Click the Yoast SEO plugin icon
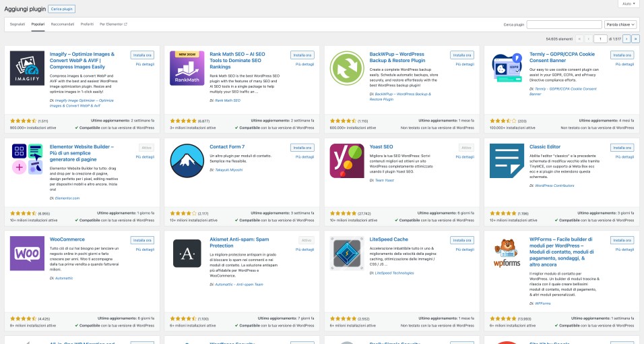Viewport: 644px width, 344px height. click(347, 161)
